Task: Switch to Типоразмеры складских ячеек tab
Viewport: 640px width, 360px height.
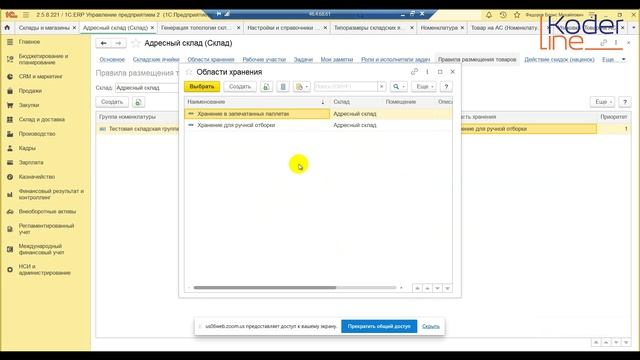Action: point(369,28)
